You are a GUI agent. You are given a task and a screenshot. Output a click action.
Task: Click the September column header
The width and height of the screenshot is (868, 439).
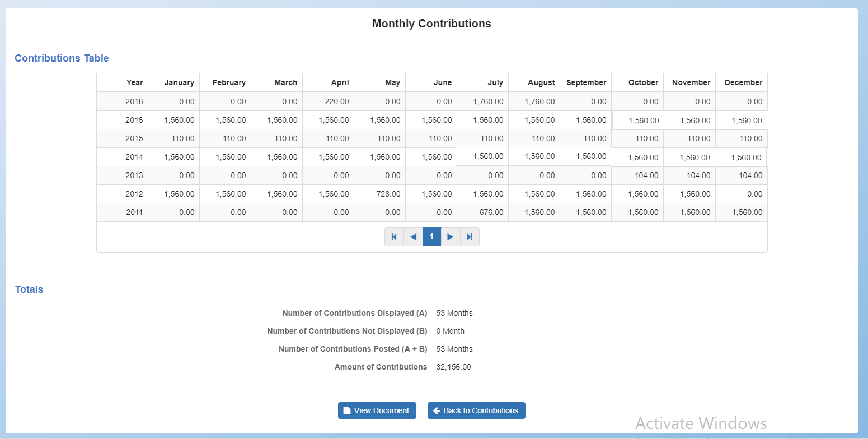(586, 82)
